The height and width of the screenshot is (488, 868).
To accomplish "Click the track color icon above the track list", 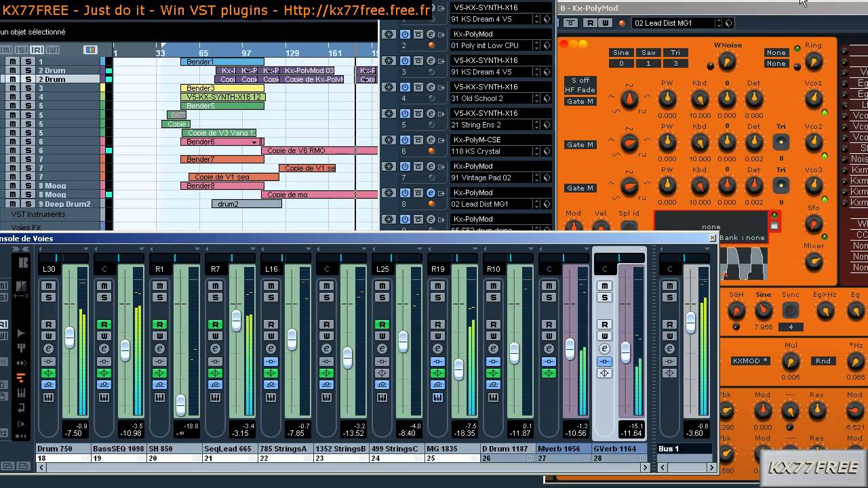I will (x=90, y=49).
